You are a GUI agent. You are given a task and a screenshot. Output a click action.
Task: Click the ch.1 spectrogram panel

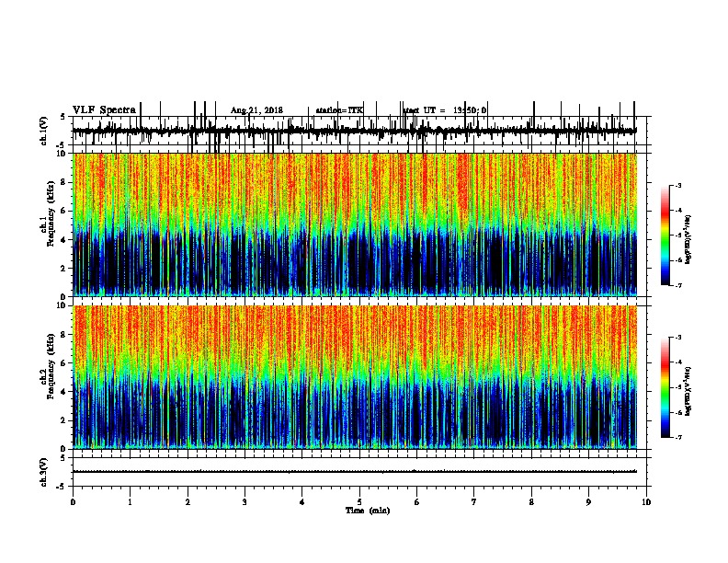355,224
